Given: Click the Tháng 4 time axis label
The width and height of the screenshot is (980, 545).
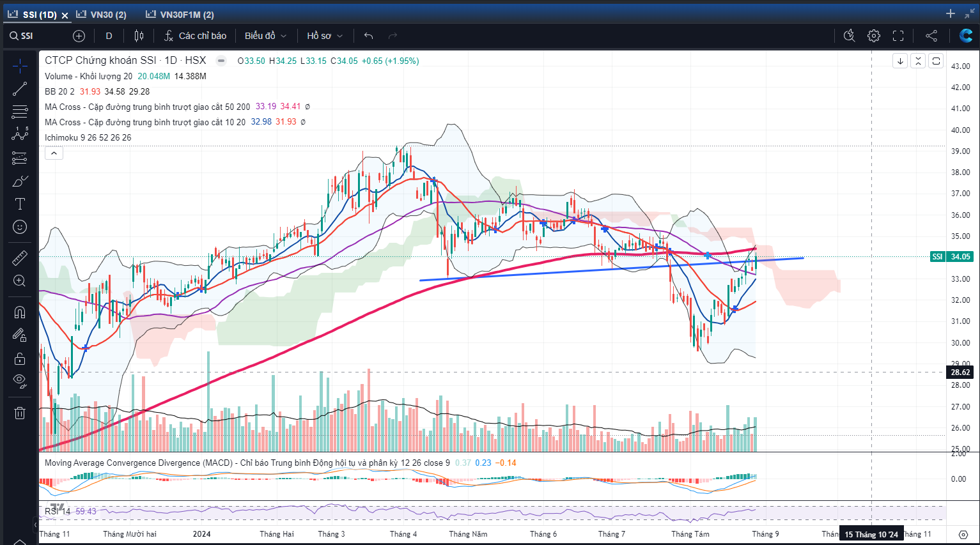Looking at the screenshot, I should point(403,534).
